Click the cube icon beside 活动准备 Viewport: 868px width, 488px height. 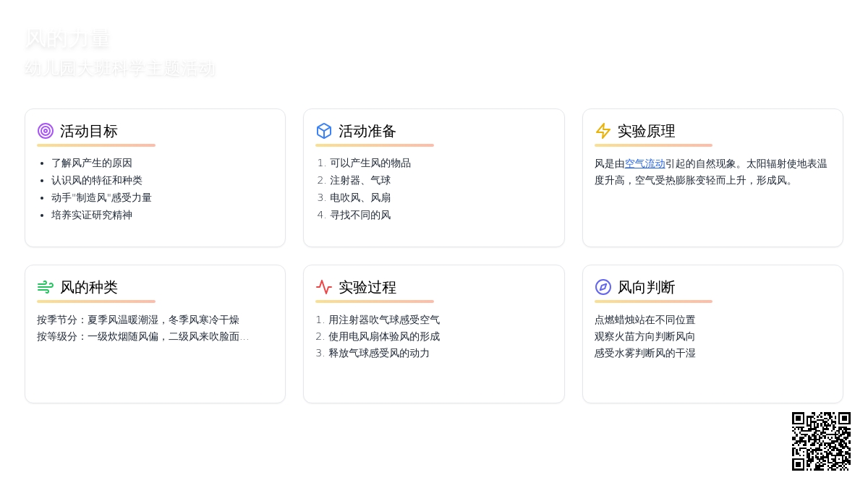click(324, 131)
